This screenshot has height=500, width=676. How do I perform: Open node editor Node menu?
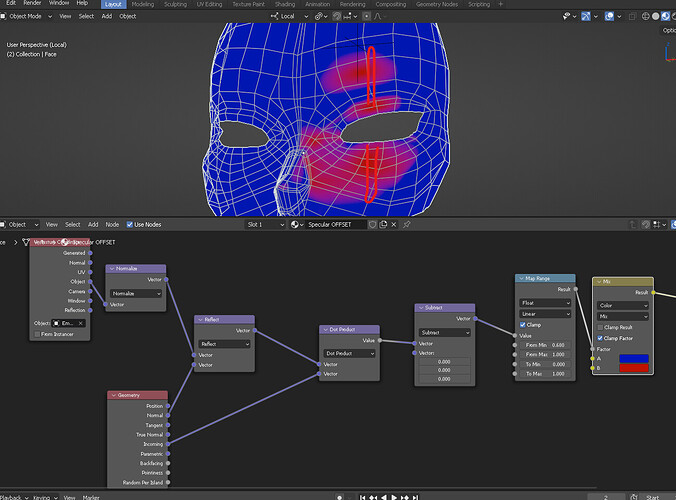[112, 225]
